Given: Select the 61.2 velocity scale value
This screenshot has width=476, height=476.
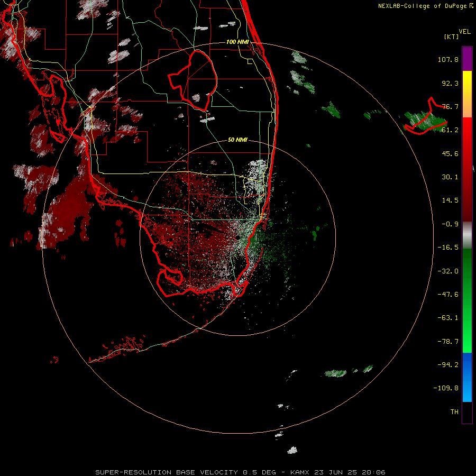Looking at the screenshot, I should (450, 130).
